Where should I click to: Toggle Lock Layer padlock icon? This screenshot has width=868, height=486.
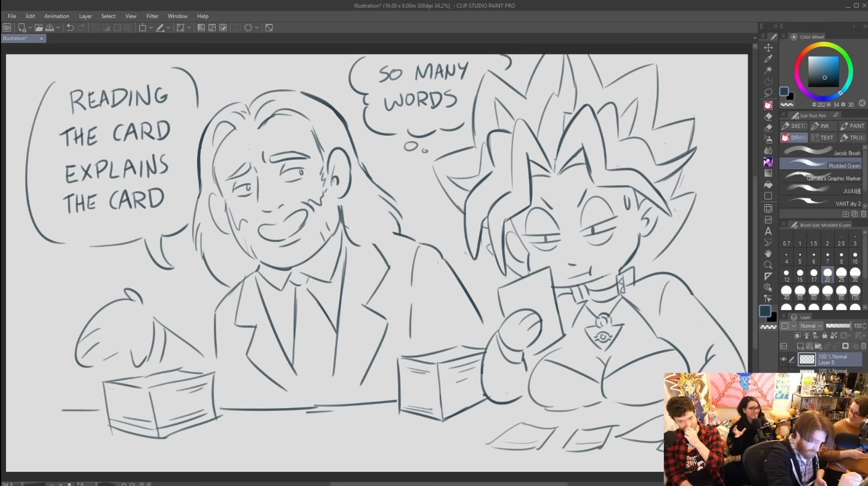[x=824, y=336]
